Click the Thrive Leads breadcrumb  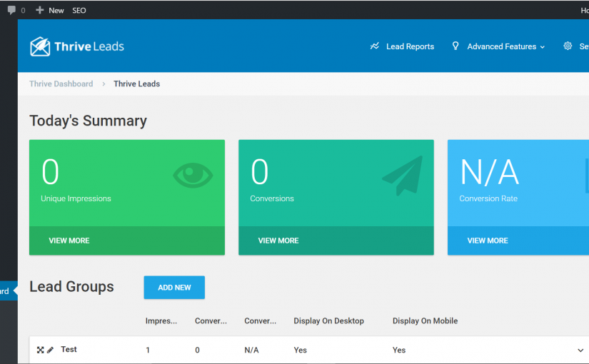(137, 84)
